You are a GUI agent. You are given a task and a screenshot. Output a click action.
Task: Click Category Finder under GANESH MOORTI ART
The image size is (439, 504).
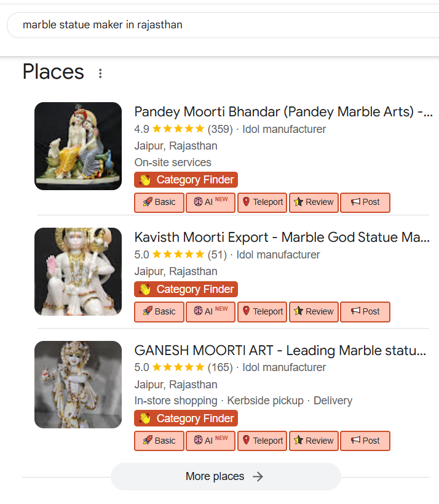pyautogui.click(x=186, y=418)
